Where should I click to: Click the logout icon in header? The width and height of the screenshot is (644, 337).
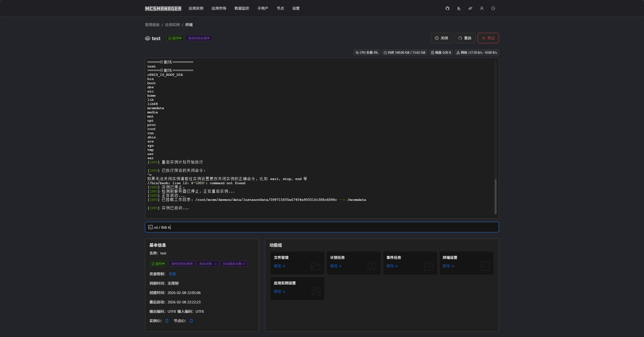(493, 8)
